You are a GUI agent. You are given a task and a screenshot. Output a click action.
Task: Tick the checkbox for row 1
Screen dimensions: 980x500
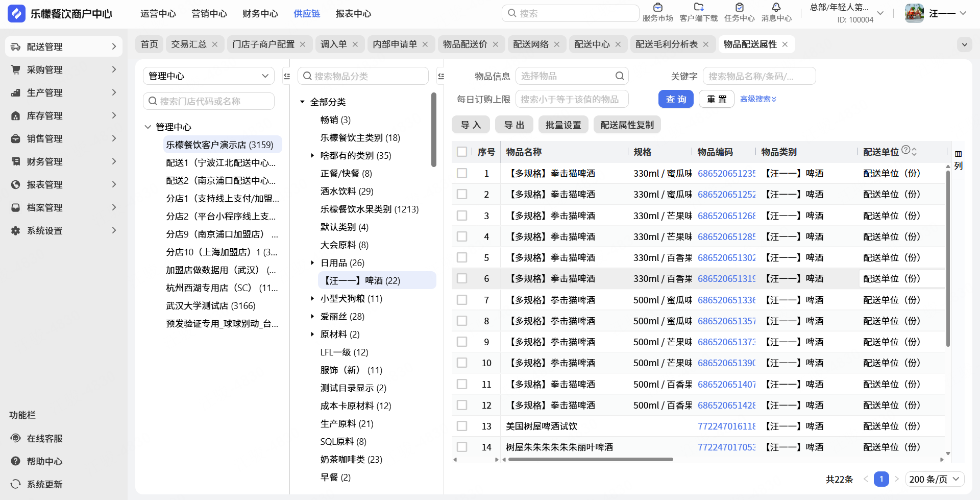(462, 173)
